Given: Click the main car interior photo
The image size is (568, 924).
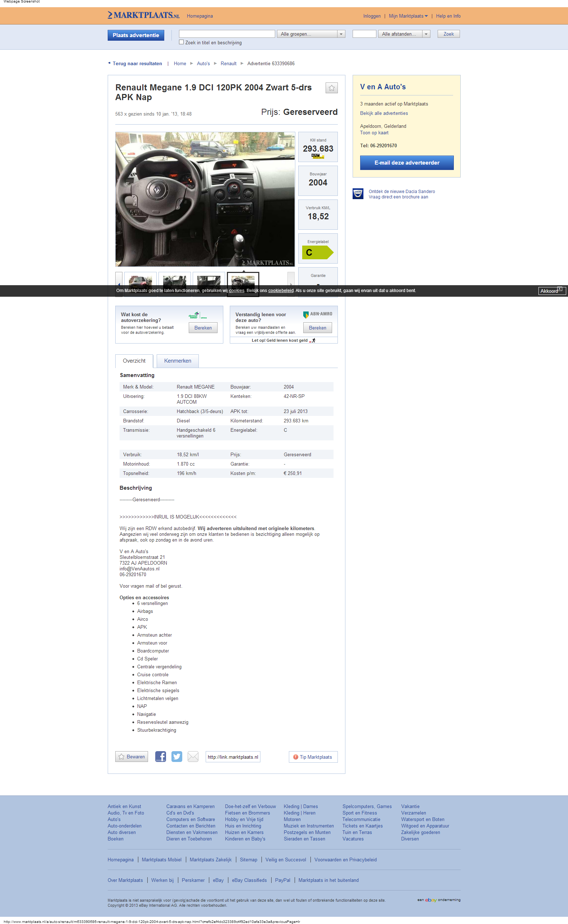Looking at the screenshot, I should point(205,199).
